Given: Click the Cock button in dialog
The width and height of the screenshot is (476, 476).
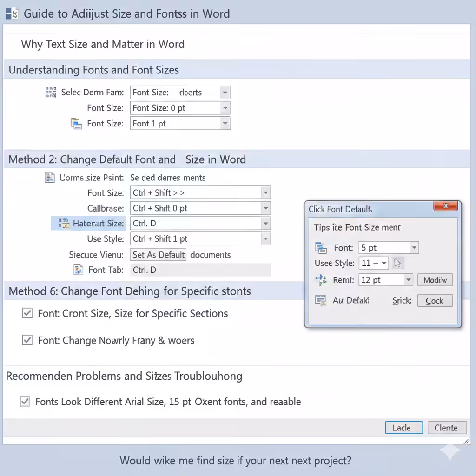Looking at the screenshot, I should 435,301.
